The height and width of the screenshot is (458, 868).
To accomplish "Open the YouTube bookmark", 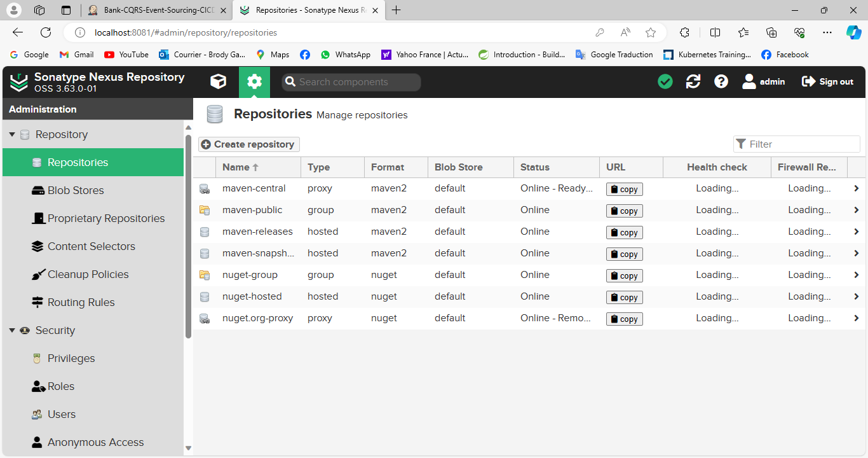I will click(126, 55).
